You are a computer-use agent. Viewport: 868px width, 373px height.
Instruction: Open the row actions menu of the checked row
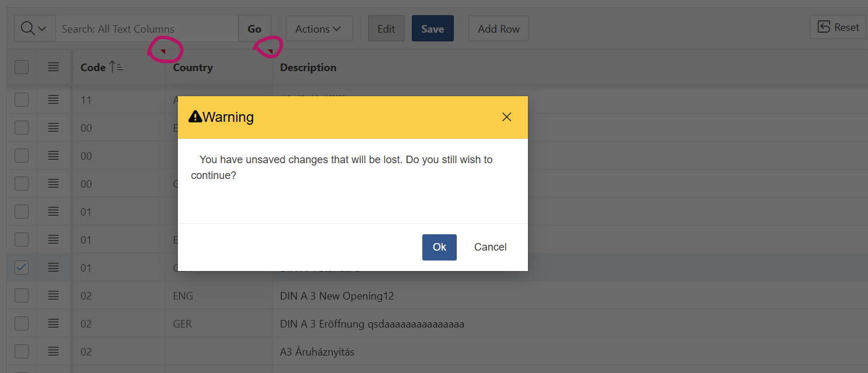point(53,268)
